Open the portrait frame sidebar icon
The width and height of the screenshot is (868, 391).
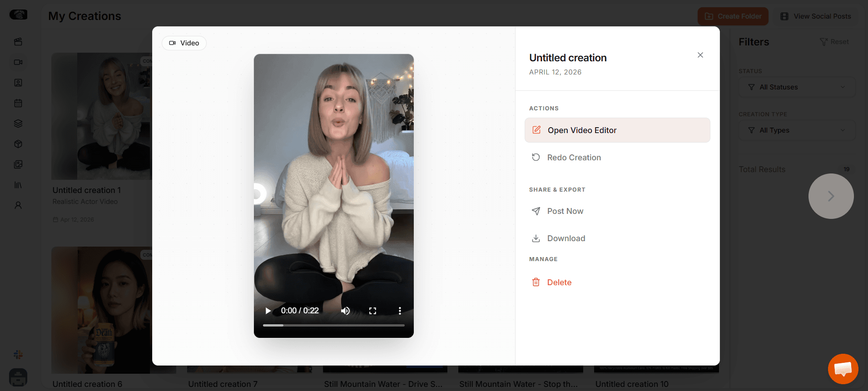pyautogui.click(x=18, y=83)
